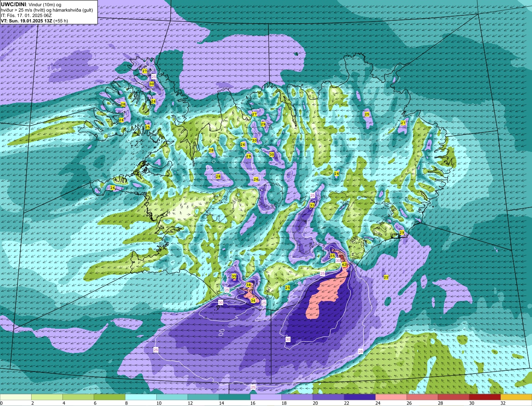Pick the 14–16 m/s dark teal scale swatch
Image resolution: width=532 pixels, height=406 pixels.
235,397
